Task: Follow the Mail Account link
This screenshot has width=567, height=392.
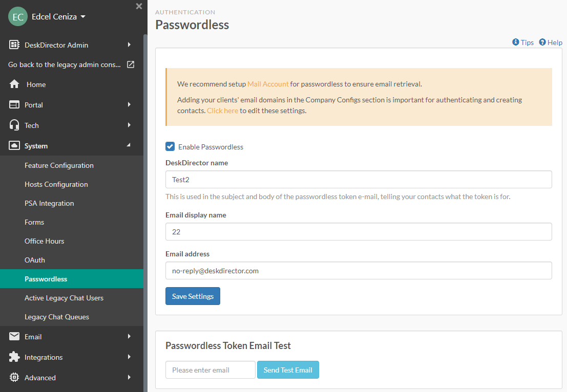Action: (x=268, y=84)
